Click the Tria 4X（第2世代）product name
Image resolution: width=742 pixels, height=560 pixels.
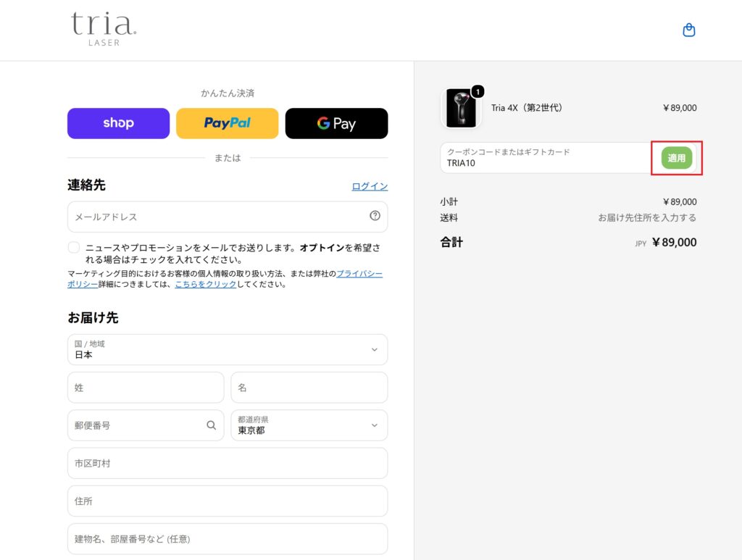click(526, 108)
